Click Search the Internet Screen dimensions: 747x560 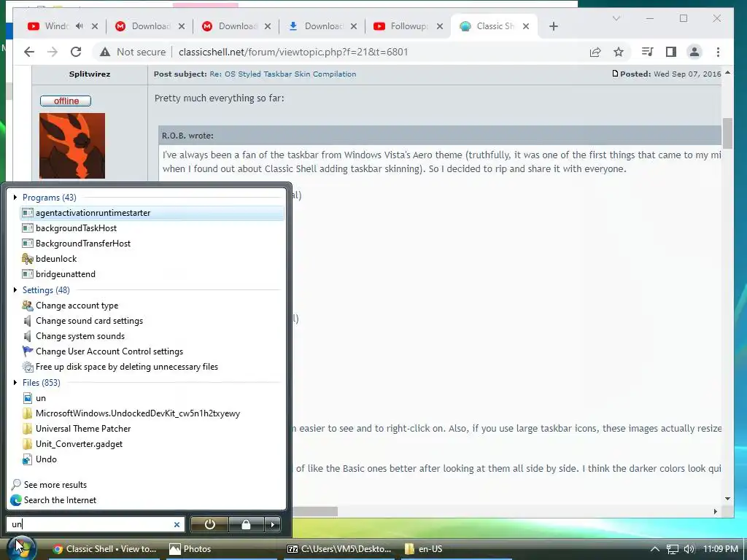(53, 500)
